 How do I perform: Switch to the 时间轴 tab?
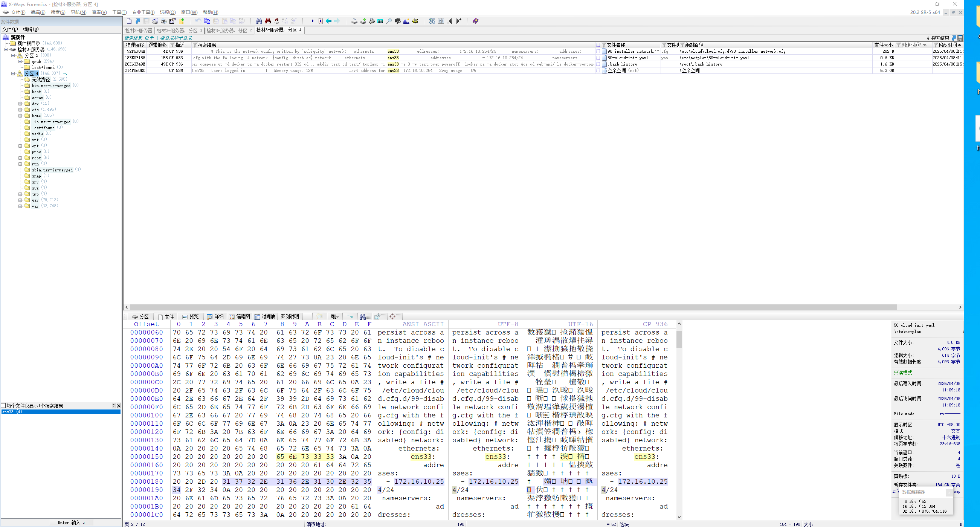pyautogui.click(x=265, y=316)
